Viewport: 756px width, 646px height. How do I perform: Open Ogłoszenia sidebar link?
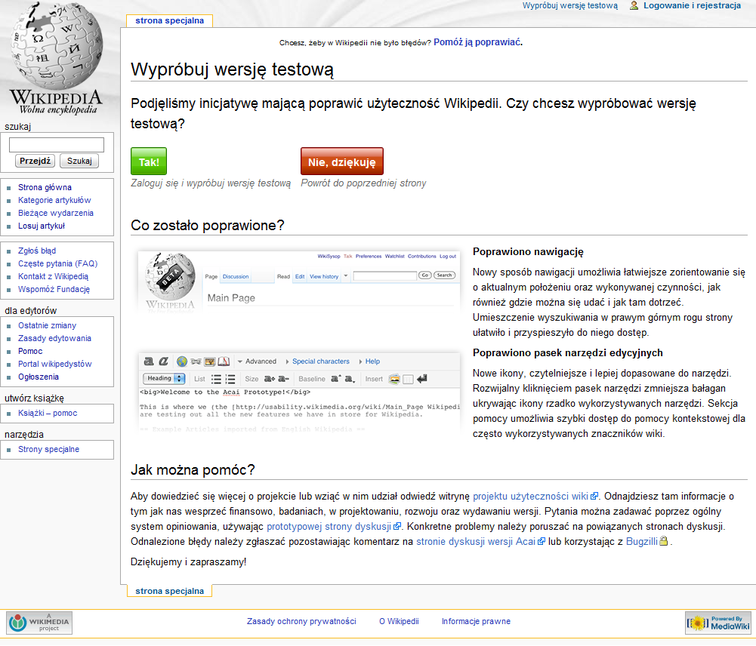[x=39, y=377]
